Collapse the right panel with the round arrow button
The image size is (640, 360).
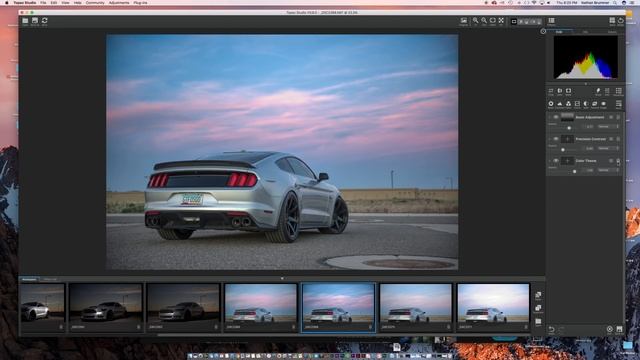pos(543,31)
